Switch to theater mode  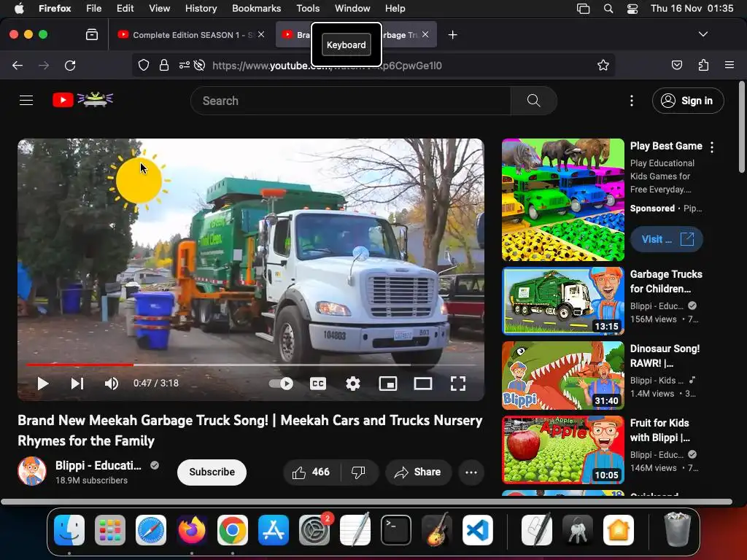pos(423,384)
